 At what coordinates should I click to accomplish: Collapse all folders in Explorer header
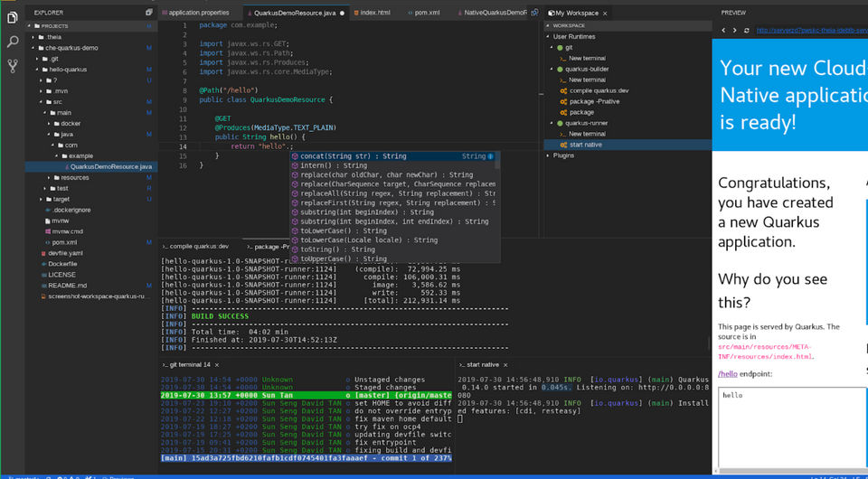click(x=149, y=12)
